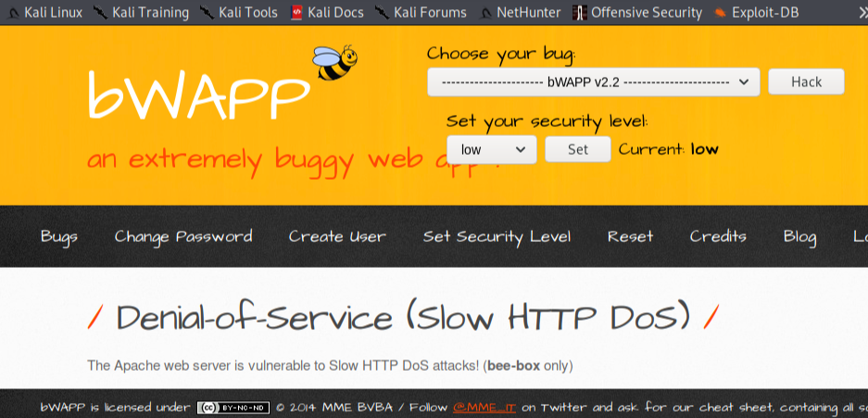
Task: Open the Exploit-DB bookmark
Action: click(757, 12)
